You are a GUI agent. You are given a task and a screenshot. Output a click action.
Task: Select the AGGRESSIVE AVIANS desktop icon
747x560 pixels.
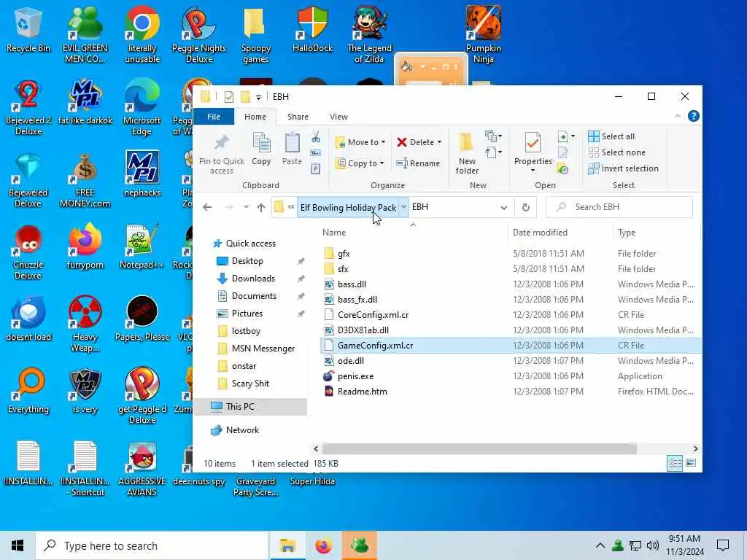click(x=142, y=469)
